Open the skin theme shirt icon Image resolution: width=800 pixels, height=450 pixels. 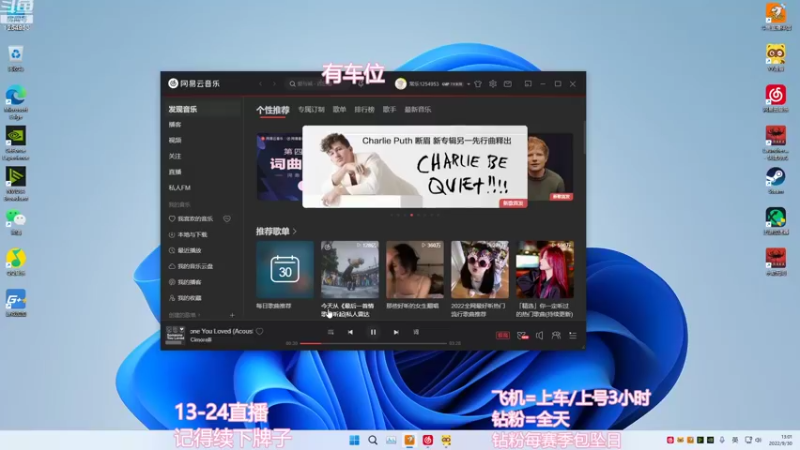[x=478, y=84]
